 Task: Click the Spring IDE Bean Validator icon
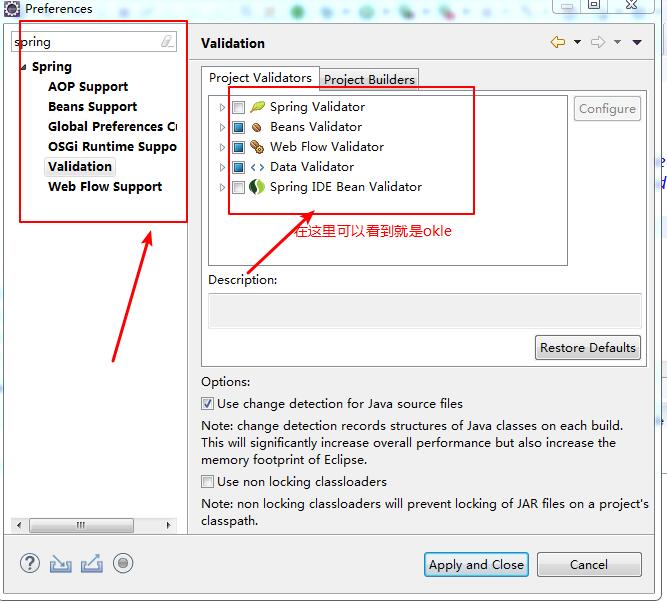point(257,187)
